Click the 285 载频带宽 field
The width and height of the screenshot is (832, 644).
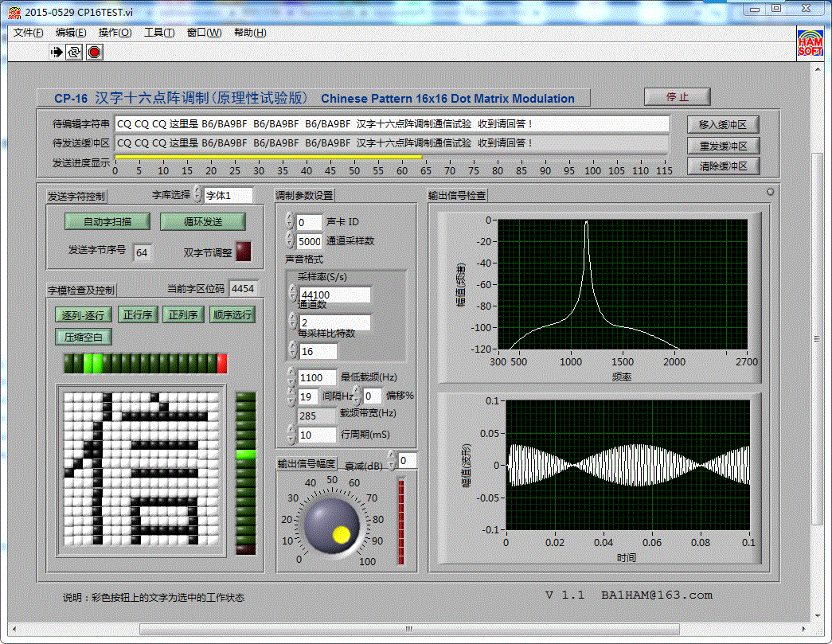coord(317,416)
